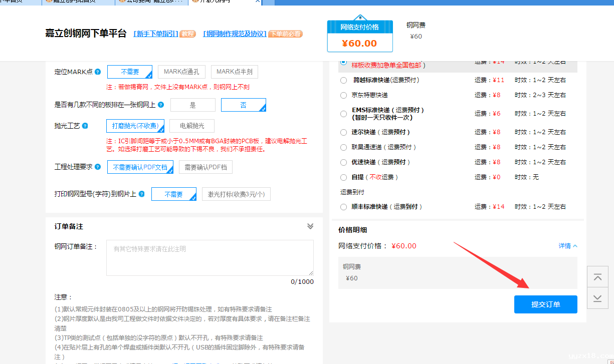Choose 激光打标(收费3元/个) option

(x=236, y=194)
